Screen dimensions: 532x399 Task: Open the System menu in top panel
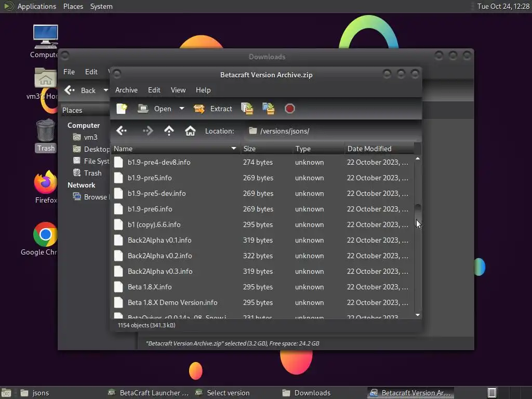pyautogui.click(x=101, y=6)
